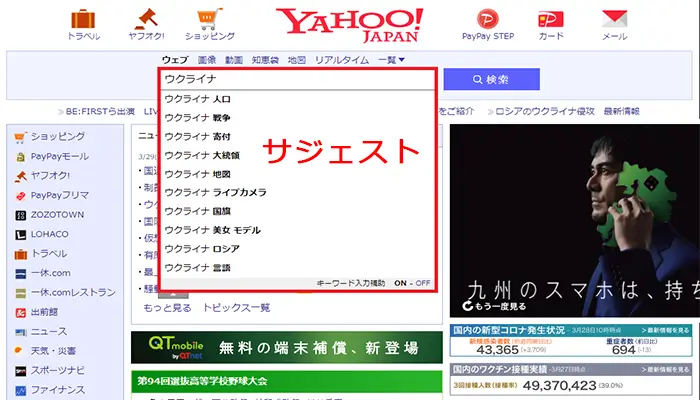Select the 地図 search tab

pos(296,60)
